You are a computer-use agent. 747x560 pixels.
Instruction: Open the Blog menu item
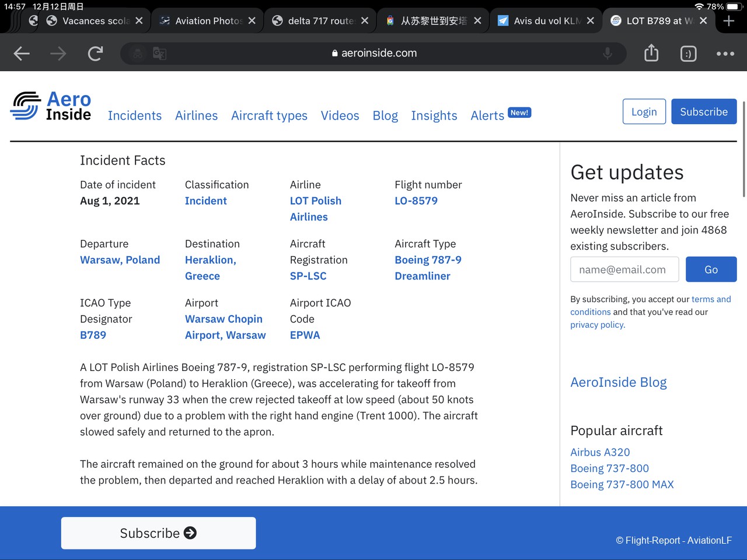[385, 116]
